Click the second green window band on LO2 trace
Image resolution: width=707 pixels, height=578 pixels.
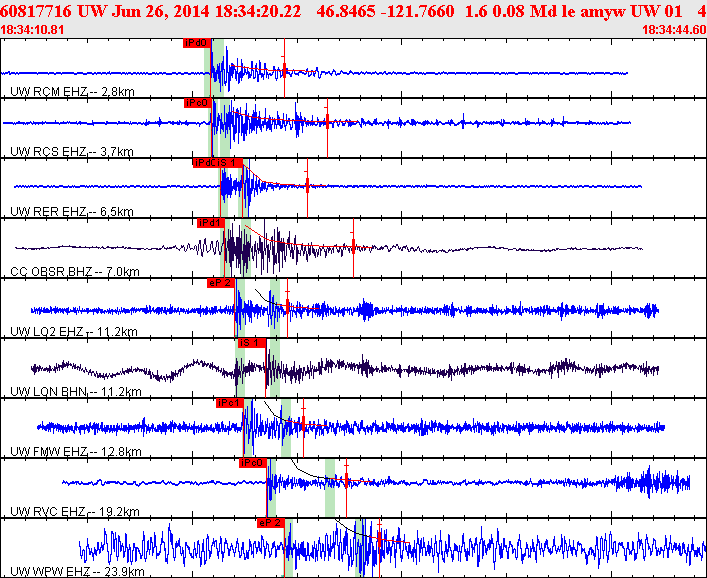click(275, 308)
